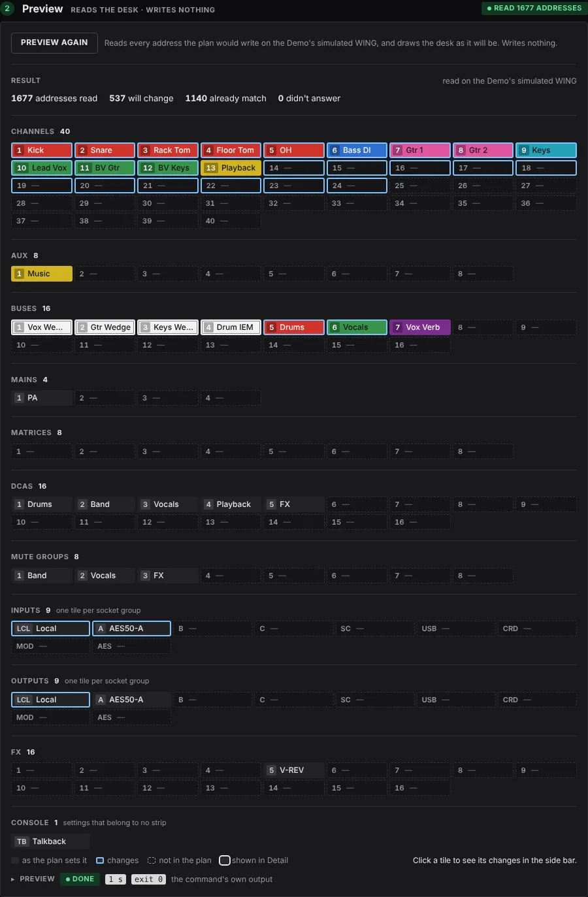This screenshot has height=897, width=588.
Task: Click the Gtr 2 channel tile
Action: click(483, 150)
